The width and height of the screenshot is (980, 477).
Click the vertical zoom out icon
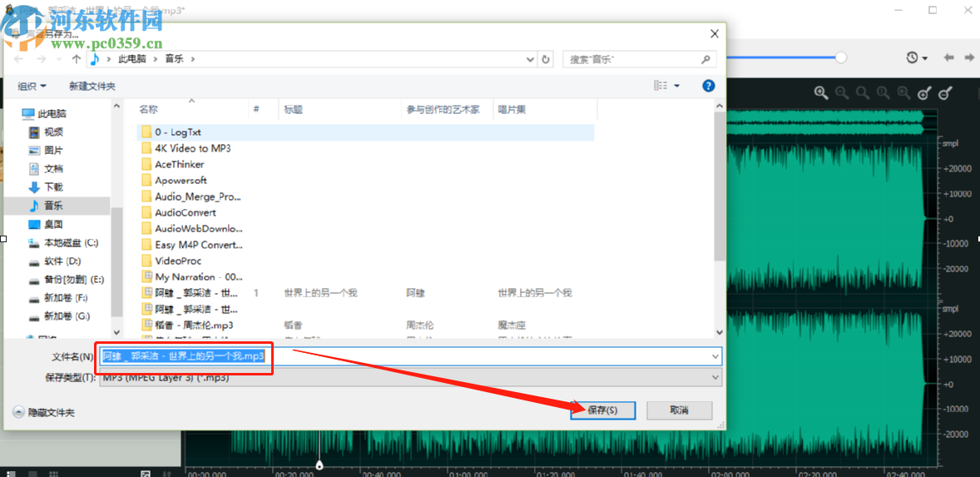click(946, 93)
